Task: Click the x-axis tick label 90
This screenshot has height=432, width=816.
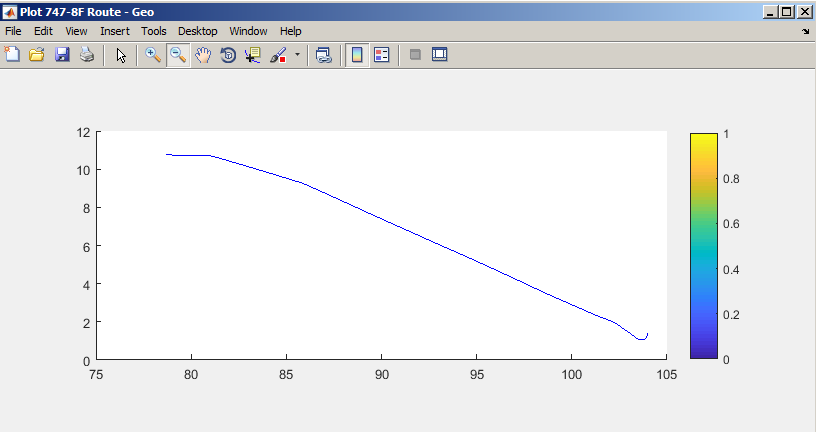Action: tap(381, 375)
